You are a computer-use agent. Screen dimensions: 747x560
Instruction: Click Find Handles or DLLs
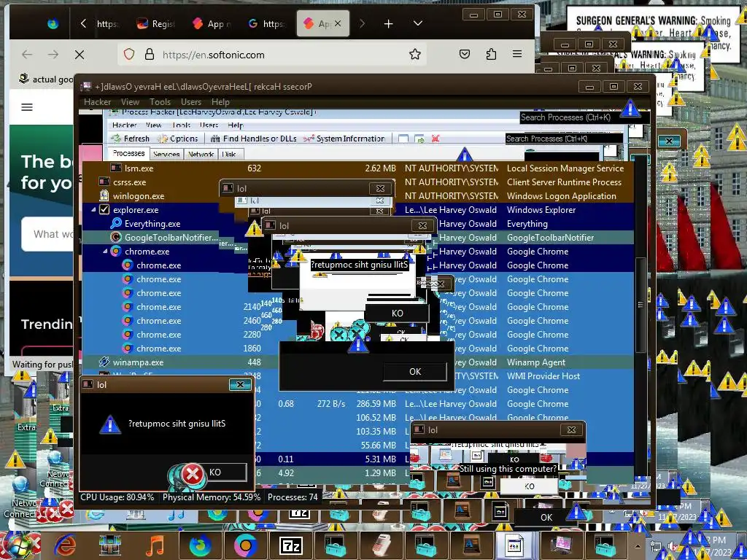pos(253,139)
